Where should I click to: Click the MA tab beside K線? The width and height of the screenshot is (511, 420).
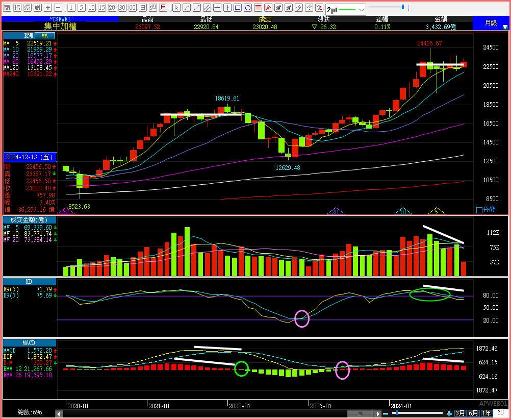click(x=45, y=36)
